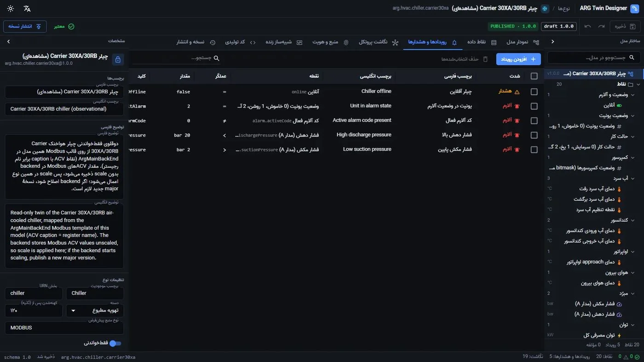
Task: Click the نوع منبع پیش‌فرض MODBUS field
Action: pos(64,328)
